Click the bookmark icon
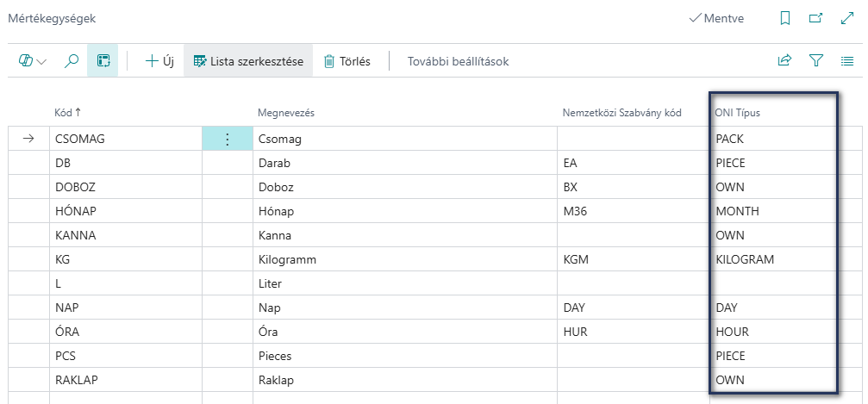868x404 pixels. (784, 18)
